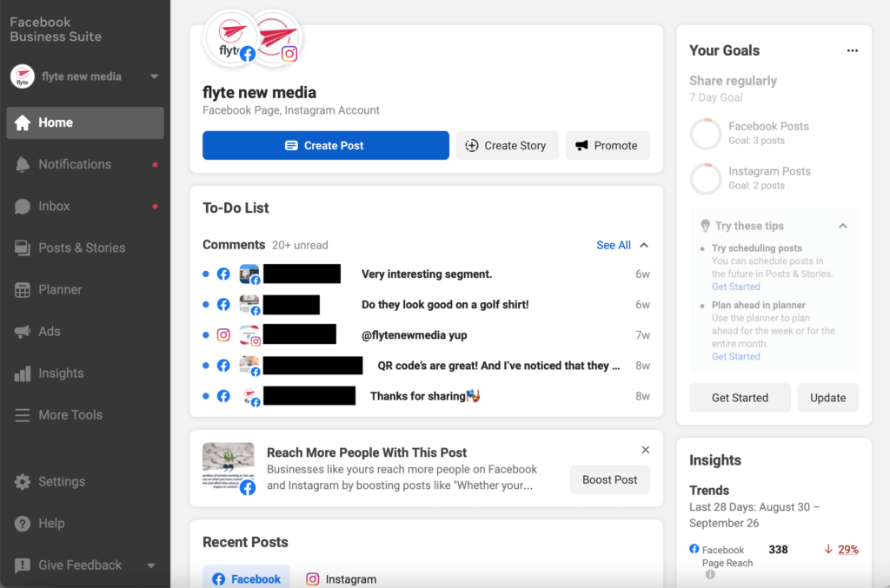Expand the Give Feedback dropdown arrow

tap(151, 565)
